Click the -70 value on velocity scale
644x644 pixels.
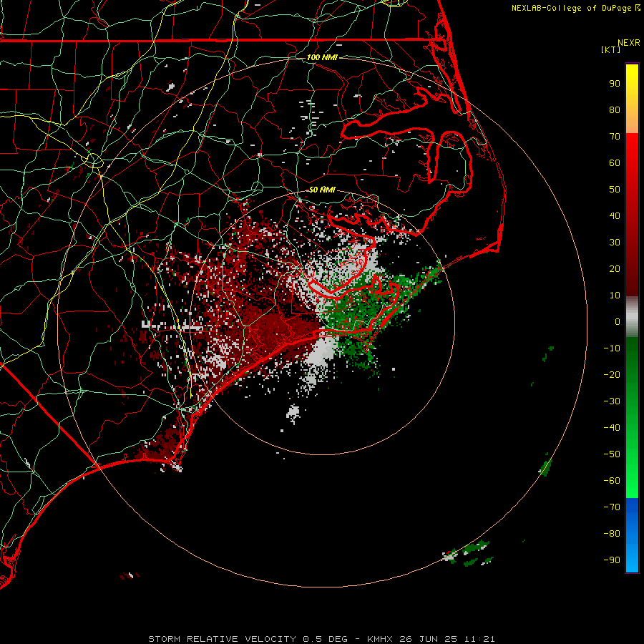(612, 507)
